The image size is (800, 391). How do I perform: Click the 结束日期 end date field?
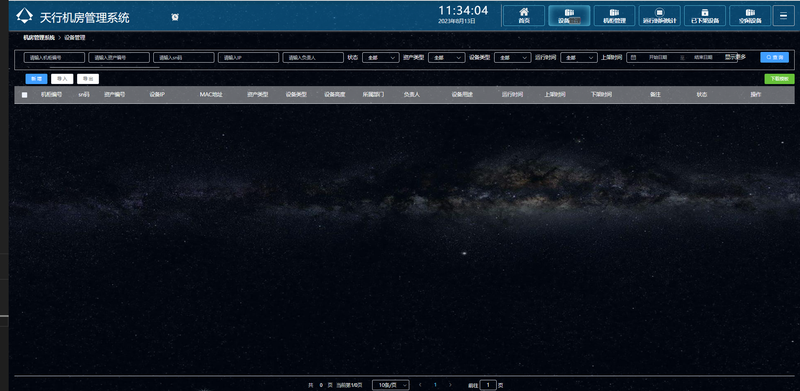[703, 58]
